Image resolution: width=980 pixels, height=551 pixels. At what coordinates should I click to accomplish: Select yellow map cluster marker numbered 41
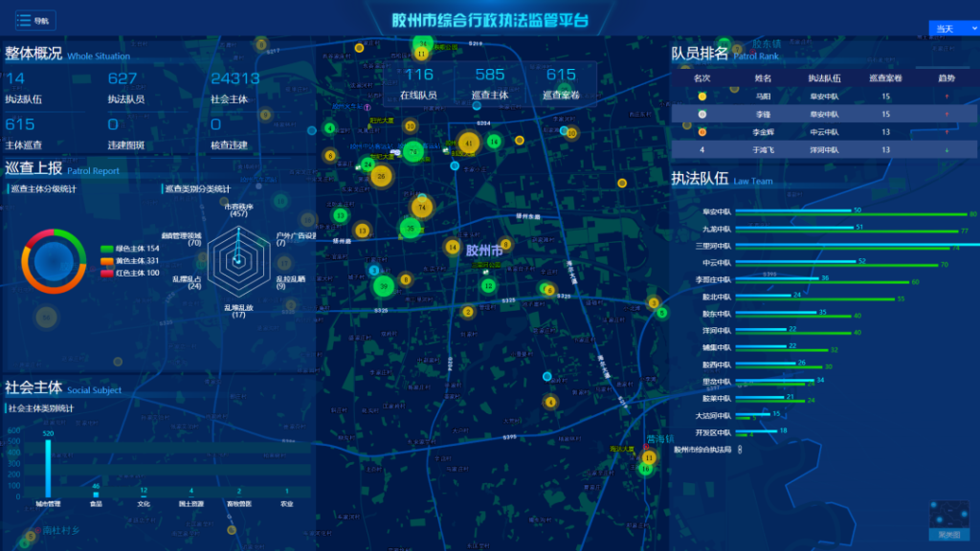[x=469, y=143]
